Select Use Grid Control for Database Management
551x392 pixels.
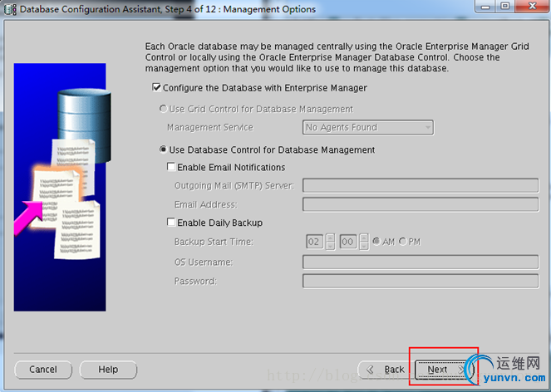163,109
